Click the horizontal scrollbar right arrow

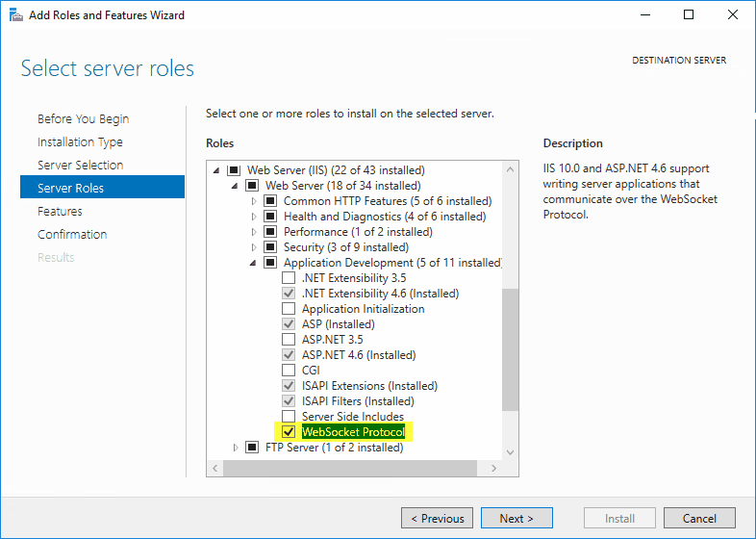click(494, 468)
